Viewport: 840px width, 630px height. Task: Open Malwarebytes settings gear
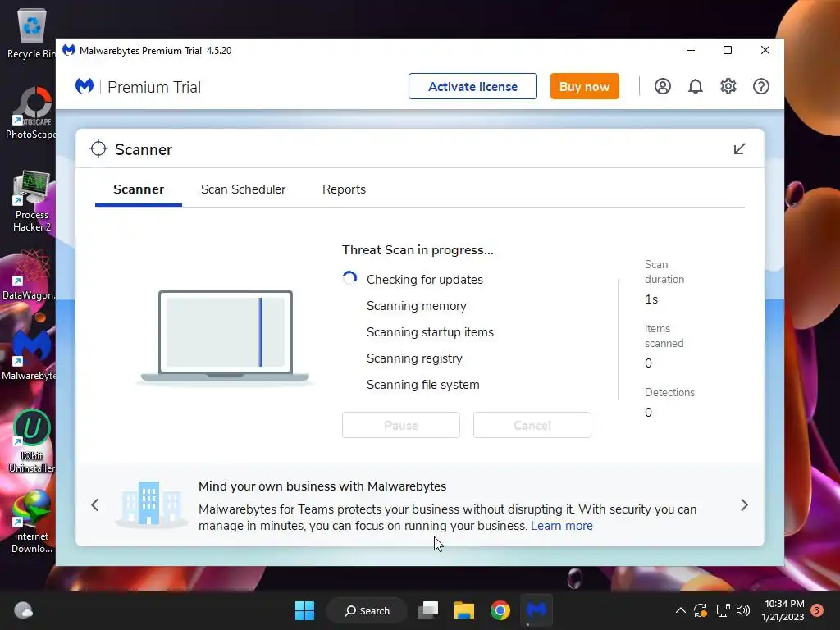pyautogui.click(x=728, y=86)
